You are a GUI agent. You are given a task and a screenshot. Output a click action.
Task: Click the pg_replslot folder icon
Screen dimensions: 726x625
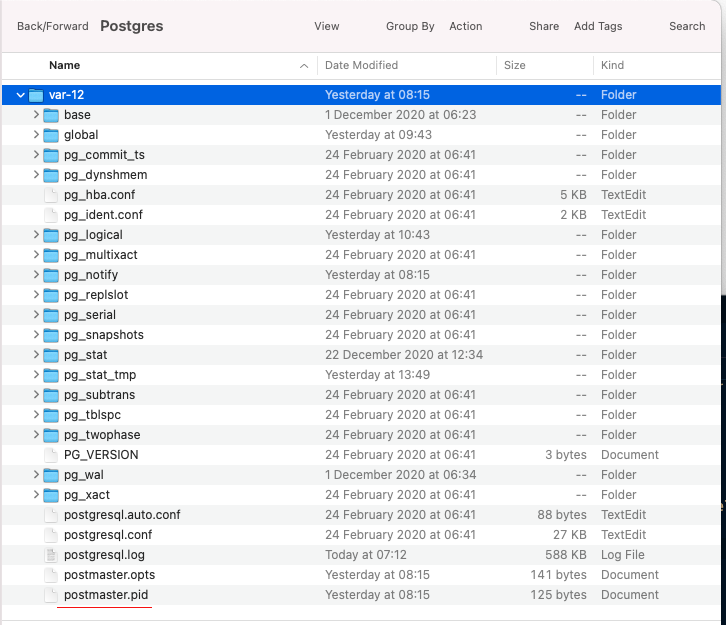[x=51, y=295]
